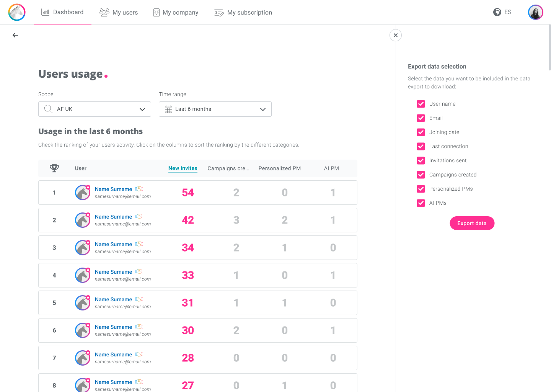This screenshot has width=551, height=392.
Task: Click the handshake icon in rank 1 row
Action: point(139,189)
